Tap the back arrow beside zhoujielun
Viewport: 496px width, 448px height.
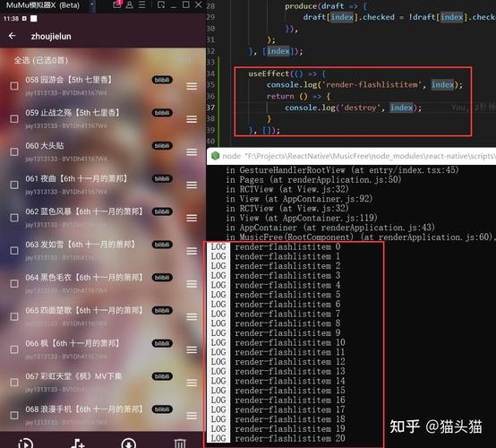pyautogui.click(x=13, y=36)
